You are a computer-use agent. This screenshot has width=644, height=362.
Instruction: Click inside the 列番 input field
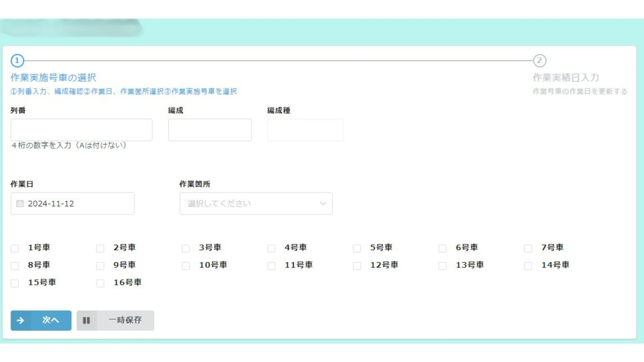pyautogui.click(x=82, y=130)
